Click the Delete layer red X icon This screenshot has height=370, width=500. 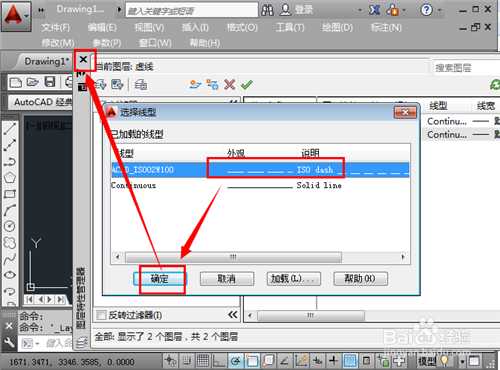[230, 84]
